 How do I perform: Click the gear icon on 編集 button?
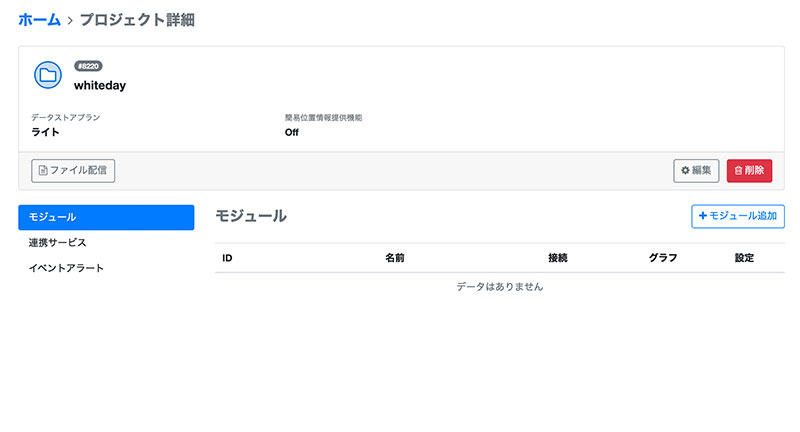click(x=685, y=171)
